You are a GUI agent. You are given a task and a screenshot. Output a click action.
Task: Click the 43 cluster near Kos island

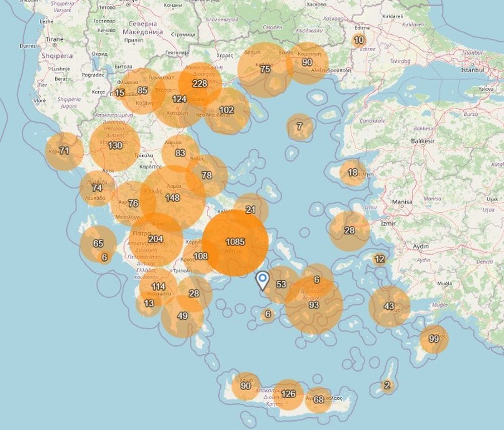(389, 305)
